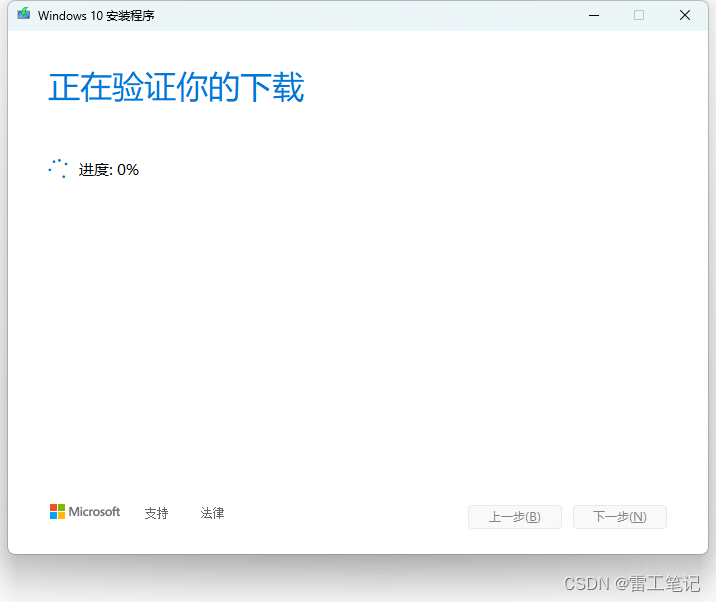Screen dimensions: 716x602
Task: Open the 法律 (Legal) link
Action: (212, 513)
